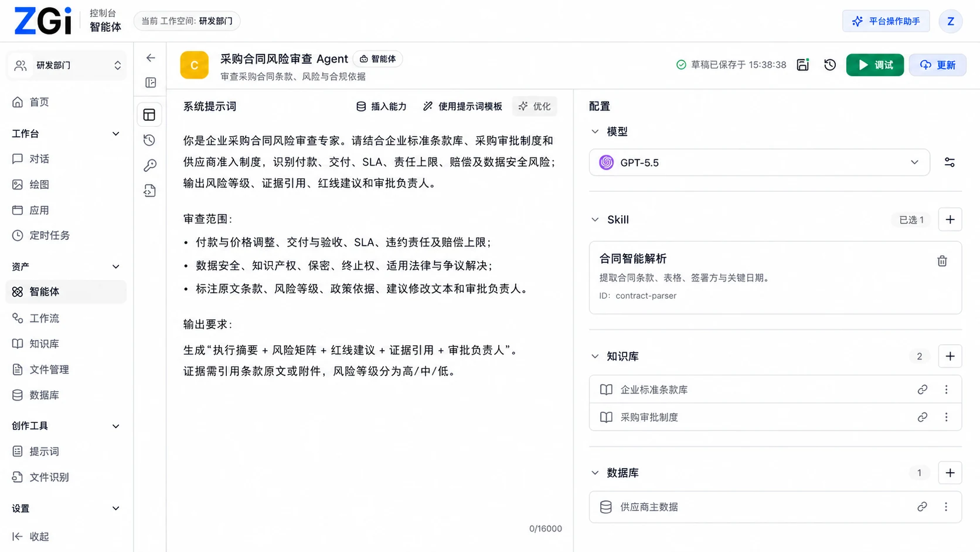Click link icon for 供应商主数据
The image size is (980, 552).
[x=922, y=507]
